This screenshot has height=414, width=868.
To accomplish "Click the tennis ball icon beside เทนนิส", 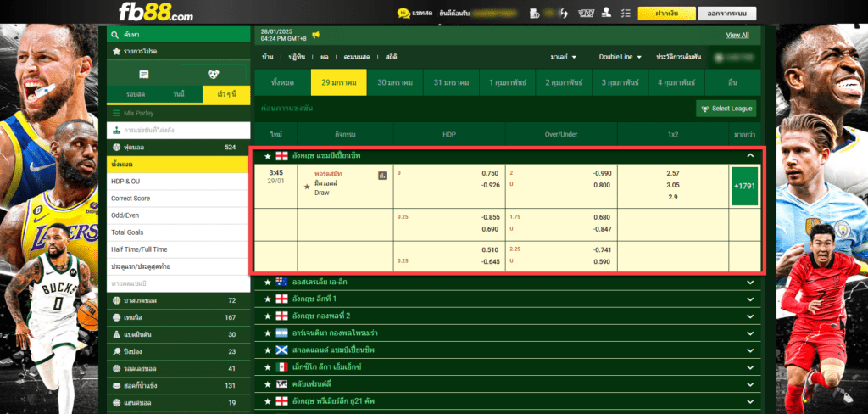I will (116, 317).
